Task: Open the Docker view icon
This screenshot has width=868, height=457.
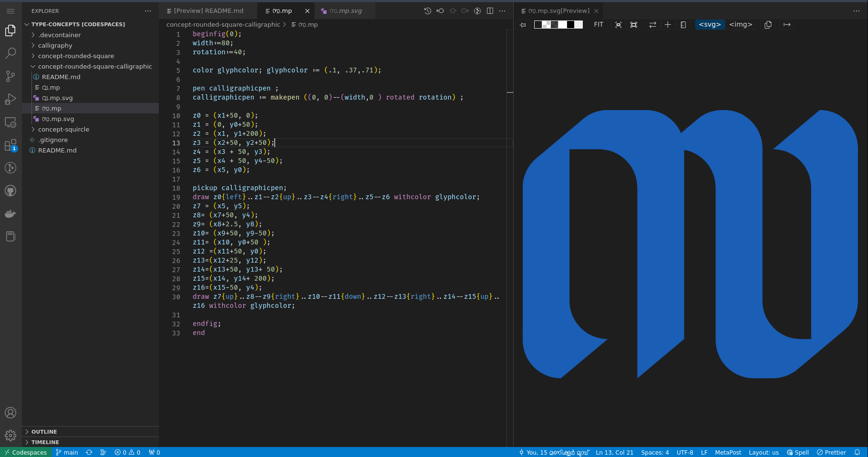Action: [10, 213]
